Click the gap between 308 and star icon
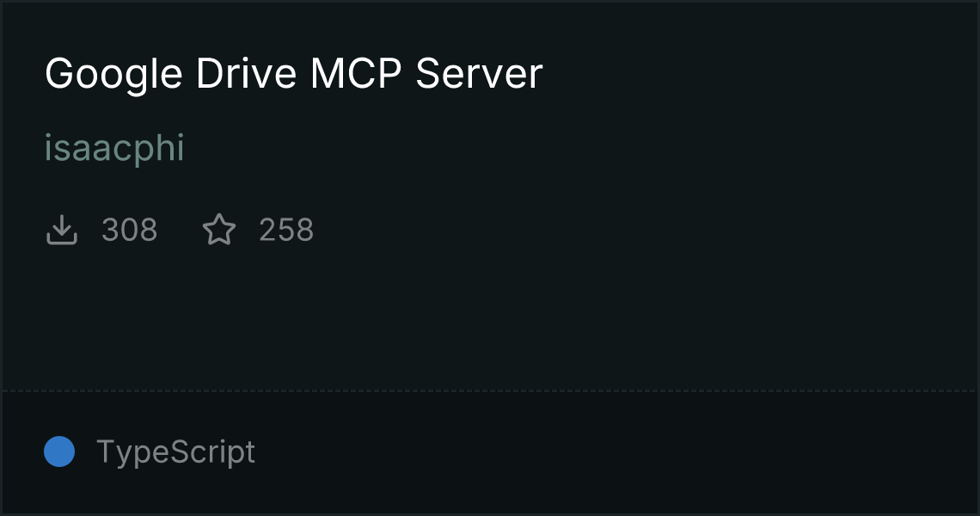Screen dimensions: 980x516 pyautogui.click(x=180, y=230)
